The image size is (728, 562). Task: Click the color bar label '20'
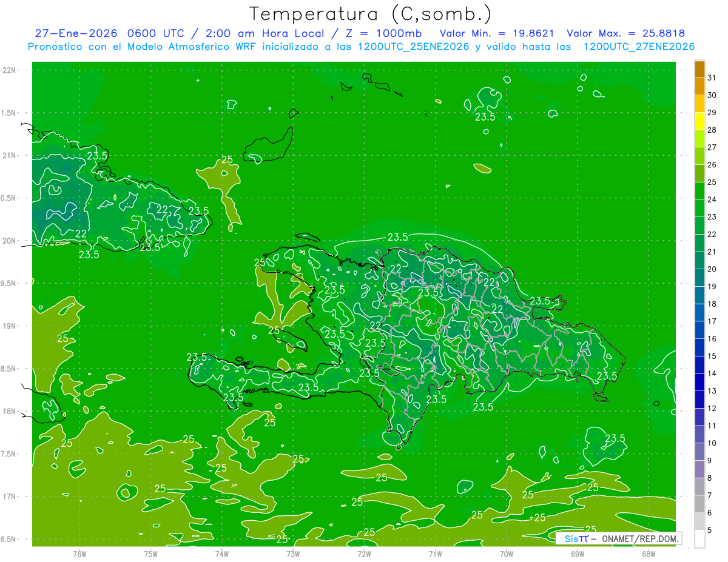(x=712, y=269)
